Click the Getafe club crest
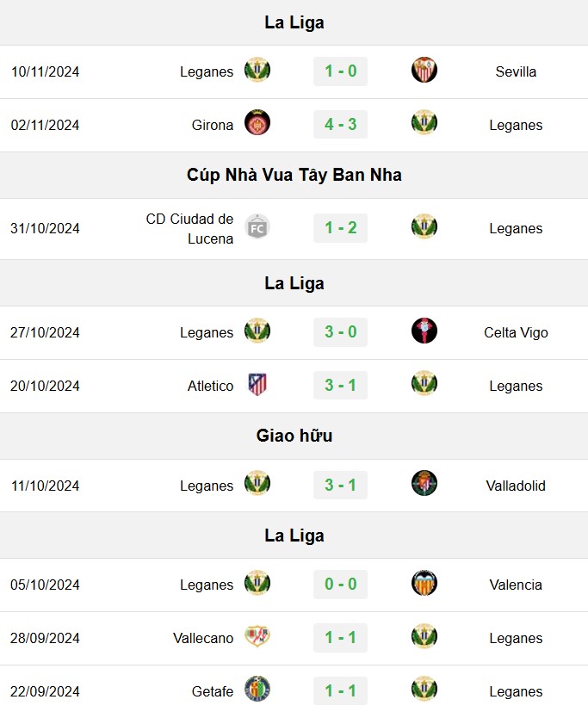Image resolution: width=588 pixels, height=718 pixels. point(257,689)
